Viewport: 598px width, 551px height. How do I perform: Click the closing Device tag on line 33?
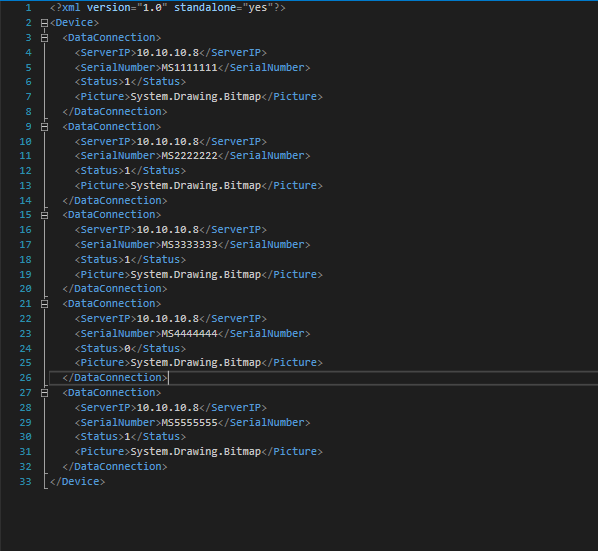click(x=77, y=482)
